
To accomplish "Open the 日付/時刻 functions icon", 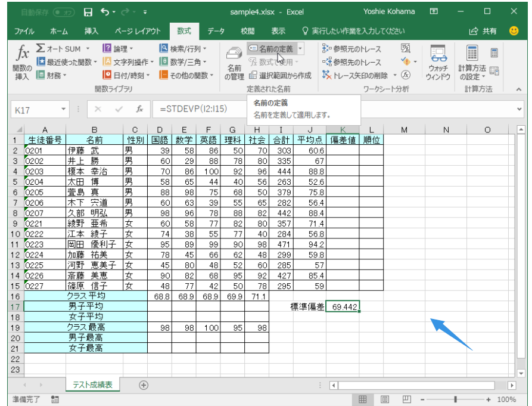I will pos(107,75).
